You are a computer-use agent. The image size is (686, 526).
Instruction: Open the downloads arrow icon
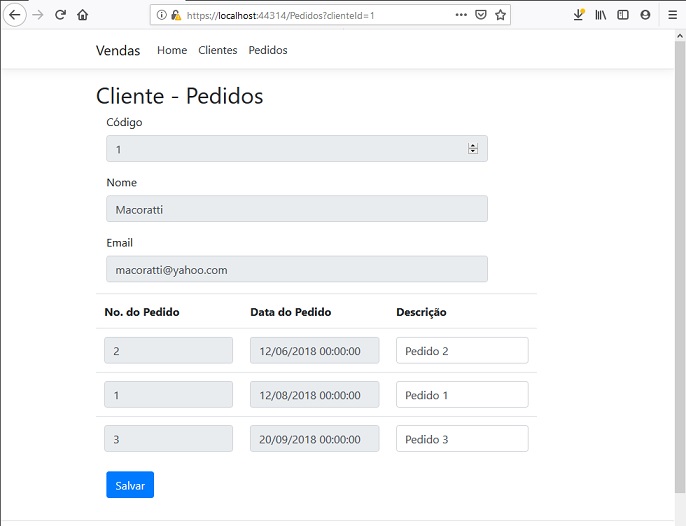click(579, 15)
